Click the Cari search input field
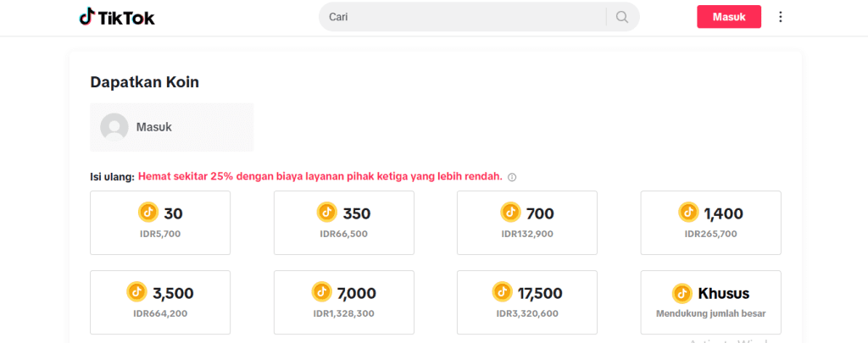The image size is (868, 343). pos(462,17)
